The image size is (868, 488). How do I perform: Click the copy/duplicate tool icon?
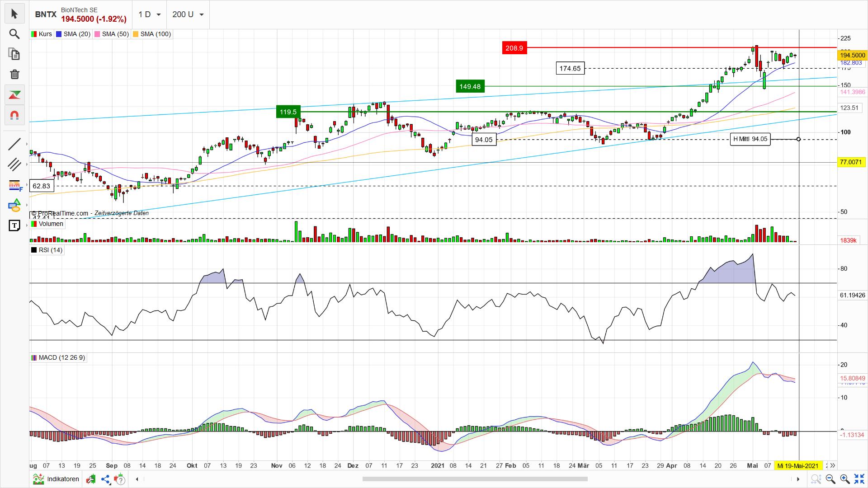(x=14, y=54)
